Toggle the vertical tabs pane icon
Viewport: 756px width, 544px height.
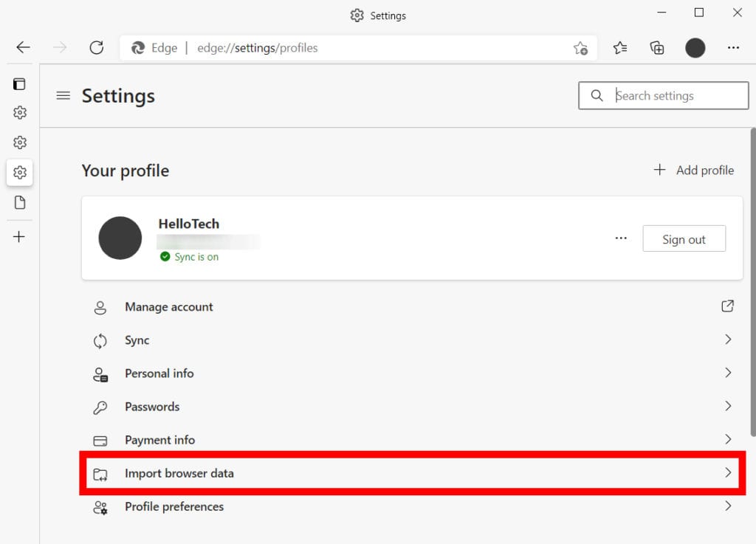coord(19,84)
